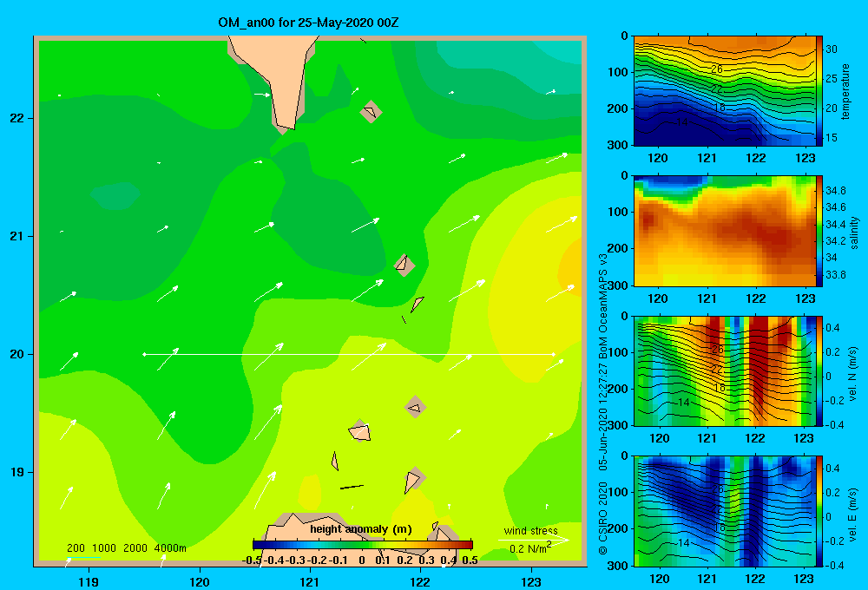Open the northward velocity section plot
This screenshot has width=868, height=590.
point(725,370)
